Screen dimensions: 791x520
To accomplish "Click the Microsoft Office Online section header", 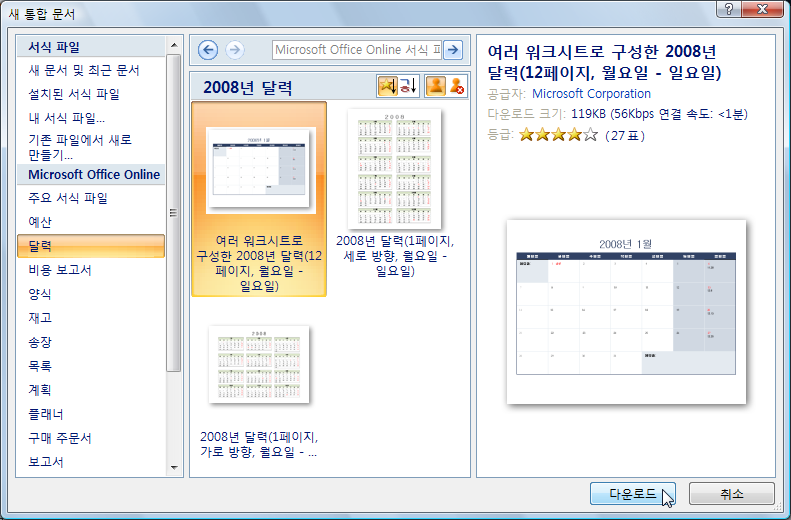I will coord(91,175).
